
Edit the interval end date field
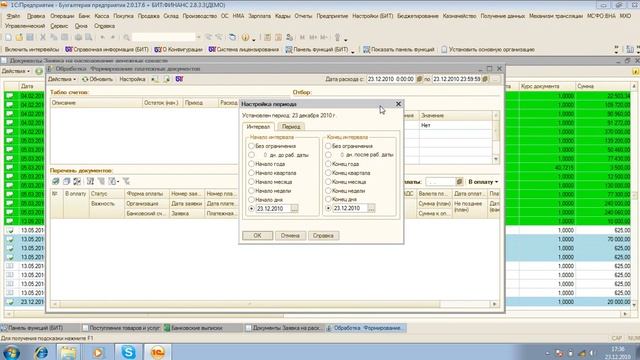click(x=350, y=208)
